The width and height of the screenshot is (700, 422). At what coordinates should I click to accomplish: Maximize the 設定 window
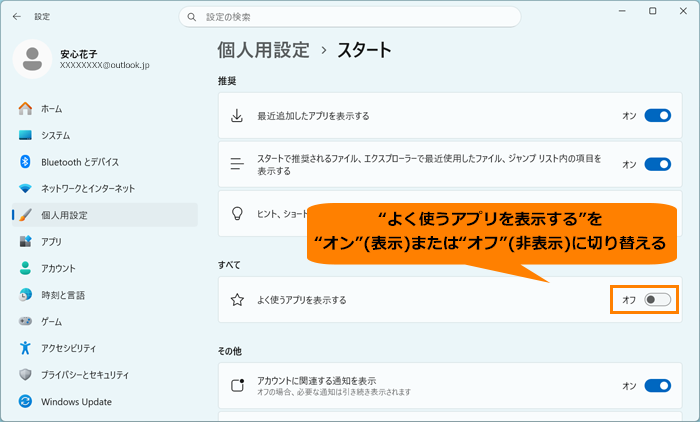point(653,11)
